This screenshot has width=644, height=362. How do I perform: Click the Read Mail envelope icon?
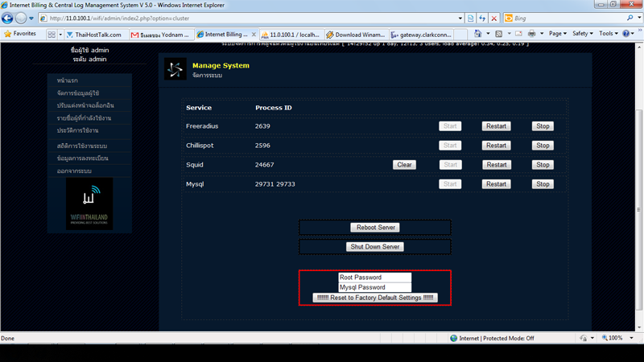(x=518, y=34)
